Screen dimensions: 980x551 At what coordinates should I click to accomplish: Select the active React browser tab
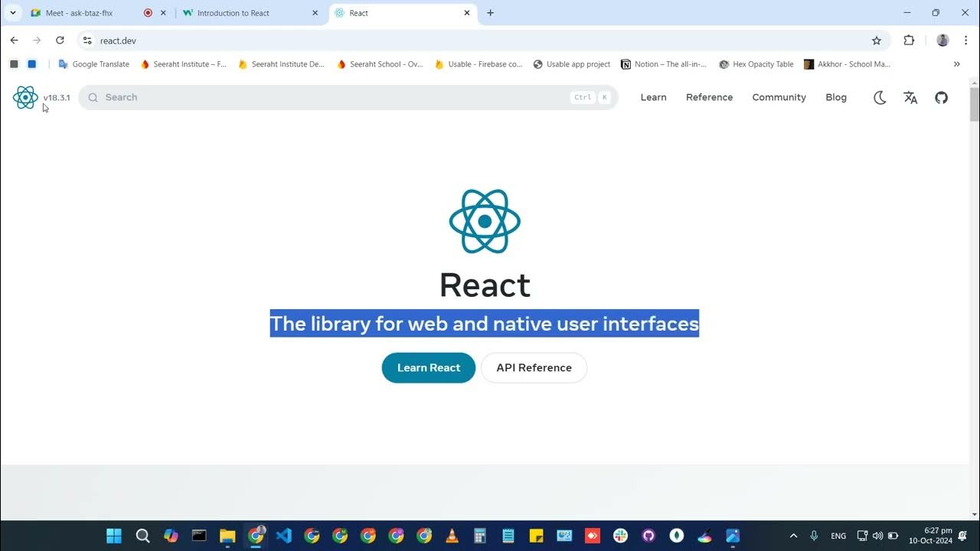pyautogui.click(x=403, y=13)
